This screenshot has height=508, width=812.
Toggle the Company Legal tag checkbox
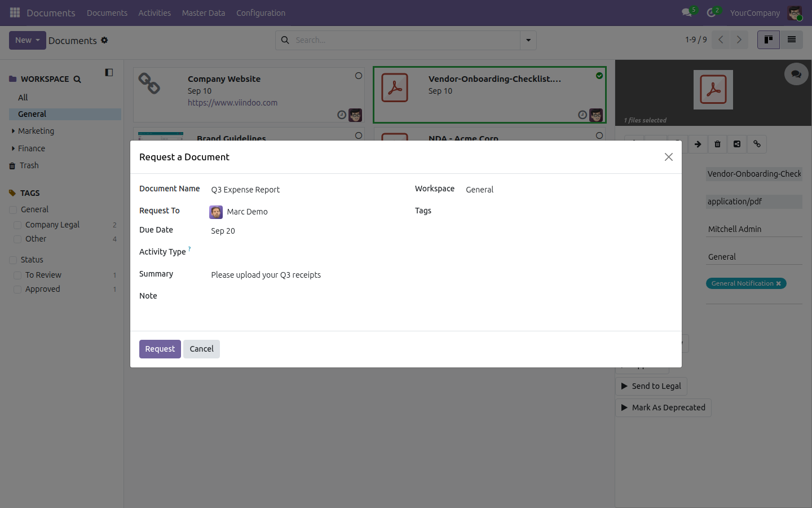17,225
